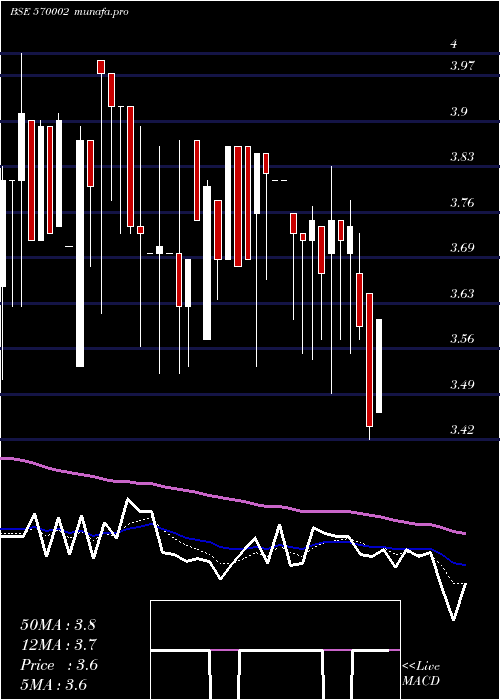Click the last white candlestick on the right
500x700 pixels.
pyautogui.click(x=379, y=366)
